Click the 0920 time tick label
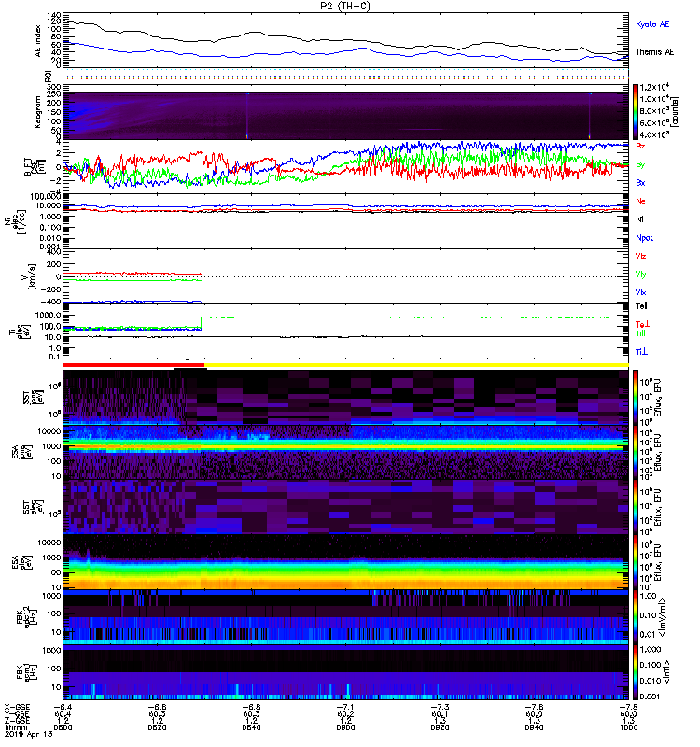 (440, 727)
